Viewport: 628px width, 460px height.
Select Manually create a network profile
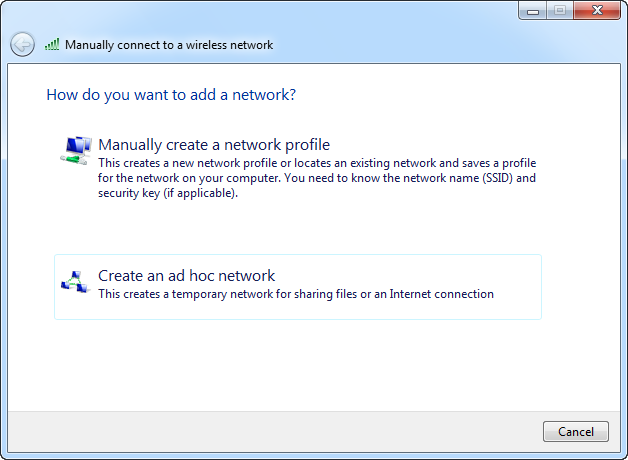[x=214, y=145]
